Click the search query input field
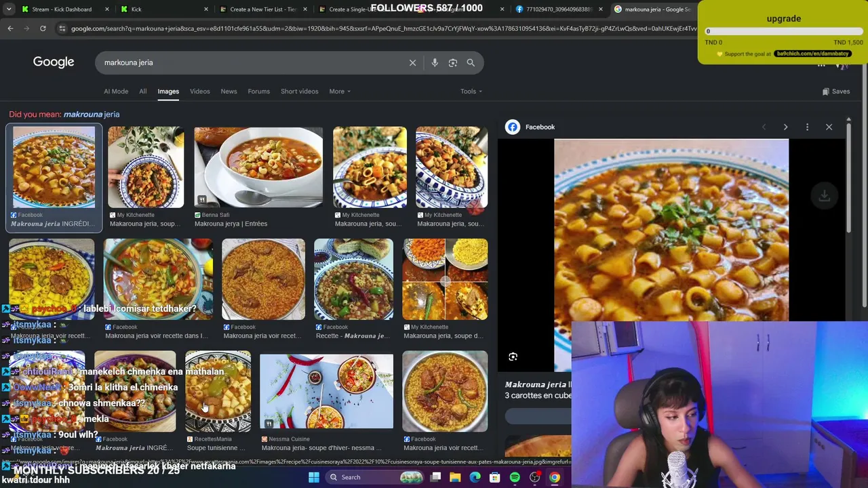 (x=251, y=62)
